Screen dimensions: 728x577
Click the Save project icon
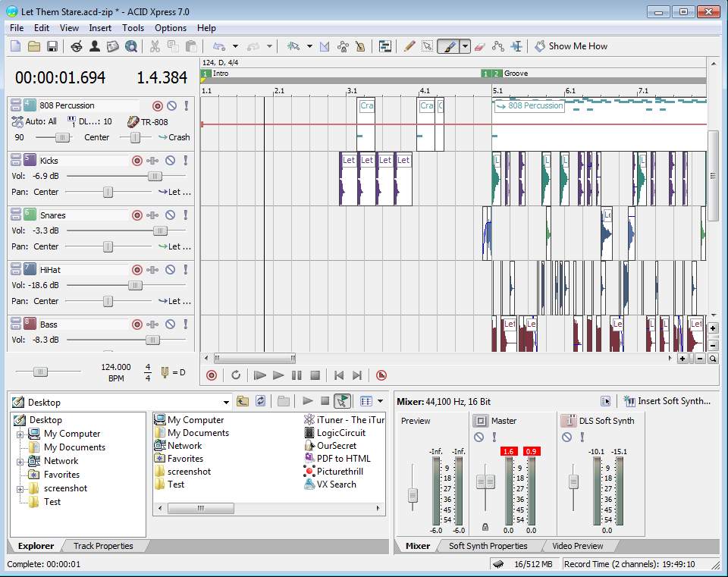tap(52, 46)
